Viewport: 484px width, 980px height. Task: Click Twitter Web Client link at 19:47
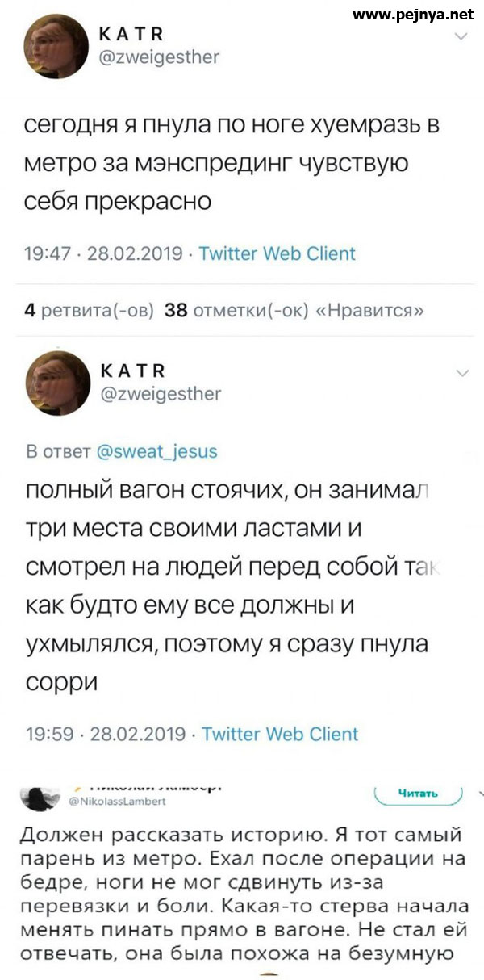pyautogui.click(x=277, y=253)
